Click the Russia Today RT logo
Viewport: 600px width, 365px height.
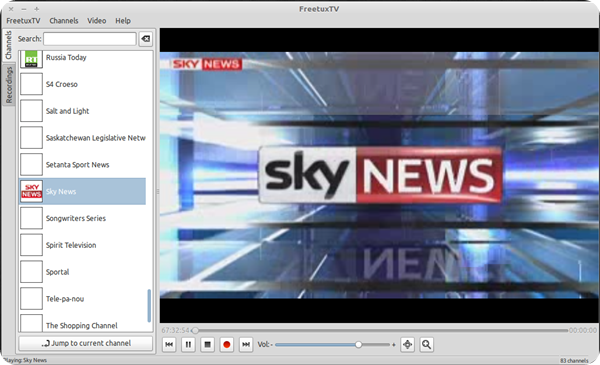(x=31, y=59)
